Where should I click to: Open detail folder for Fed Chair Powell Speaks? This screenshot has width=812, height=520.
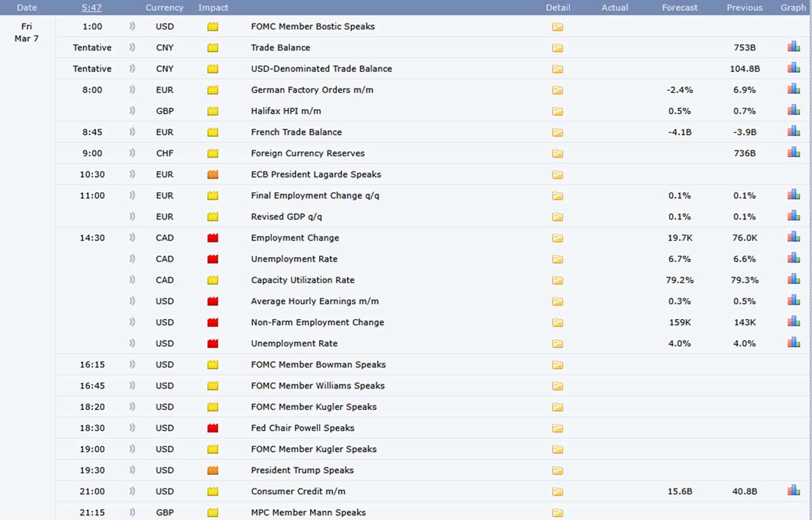pos(558,428)
